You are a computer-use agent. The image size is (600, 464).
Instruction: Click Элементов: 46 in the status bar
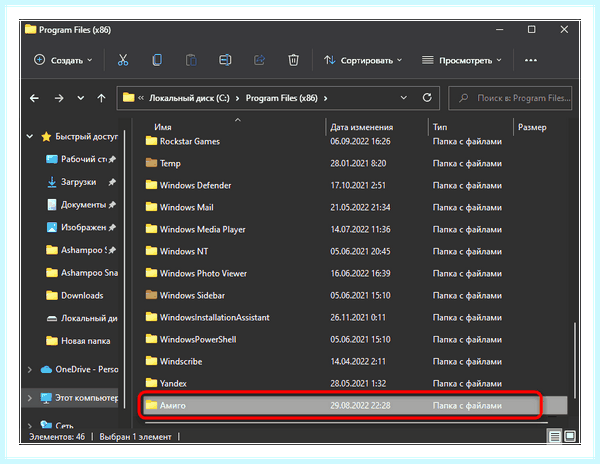[57, 436]
